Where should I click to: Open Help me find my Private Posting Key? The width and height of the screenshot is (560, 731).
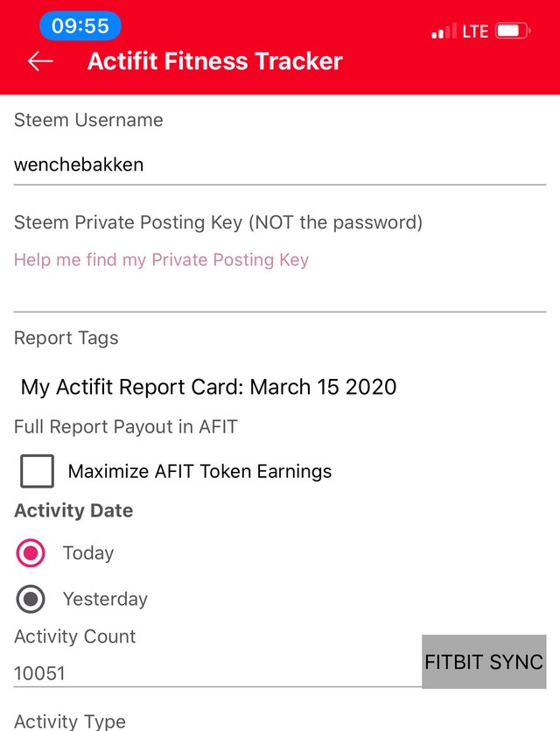pos(161,260)
